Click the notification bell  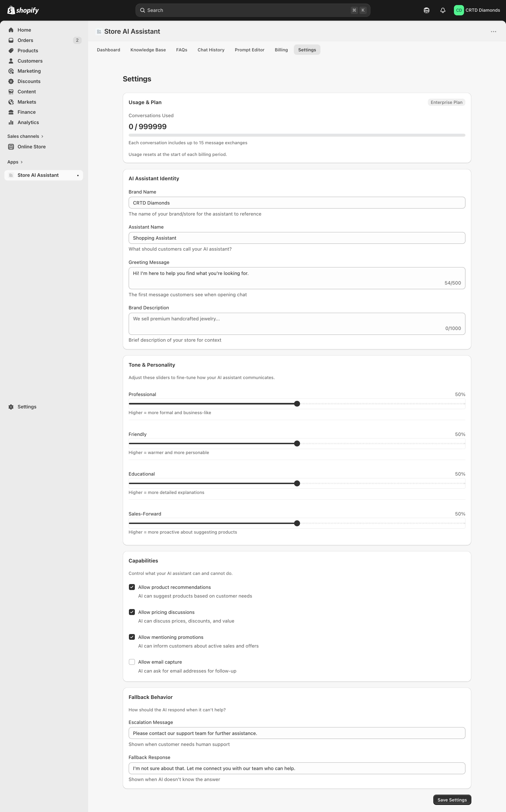[442, 10]
